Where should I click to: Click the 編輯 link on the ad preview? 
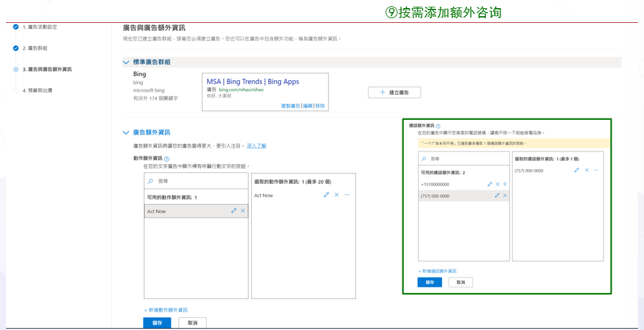click(x=308, y=106)
